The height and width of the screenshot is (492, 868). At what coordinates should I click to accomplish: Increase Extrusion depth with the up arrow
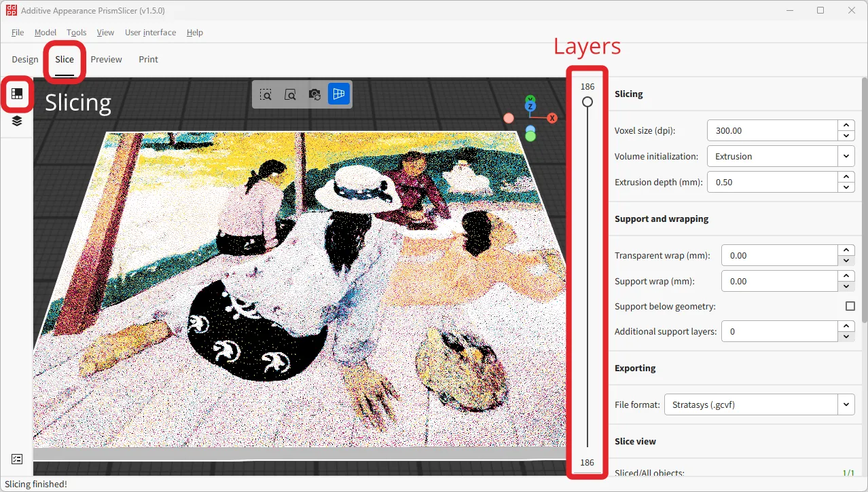[x=846, y=178]
